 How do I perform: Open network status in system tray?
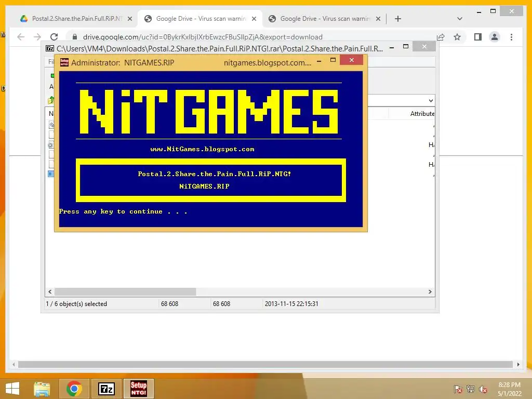[x=471, y=389]
